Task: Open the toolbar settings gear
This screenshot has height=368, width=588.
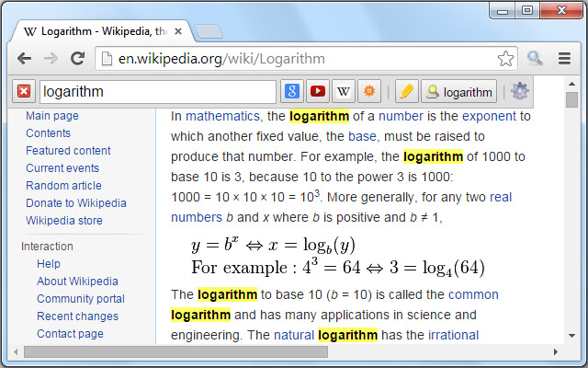Action: click(x=520, y=91)
